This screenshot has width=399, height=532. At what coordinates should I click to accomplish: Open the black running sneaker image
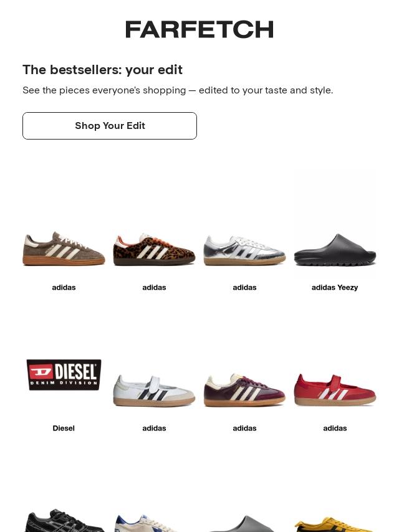(64, 520)
